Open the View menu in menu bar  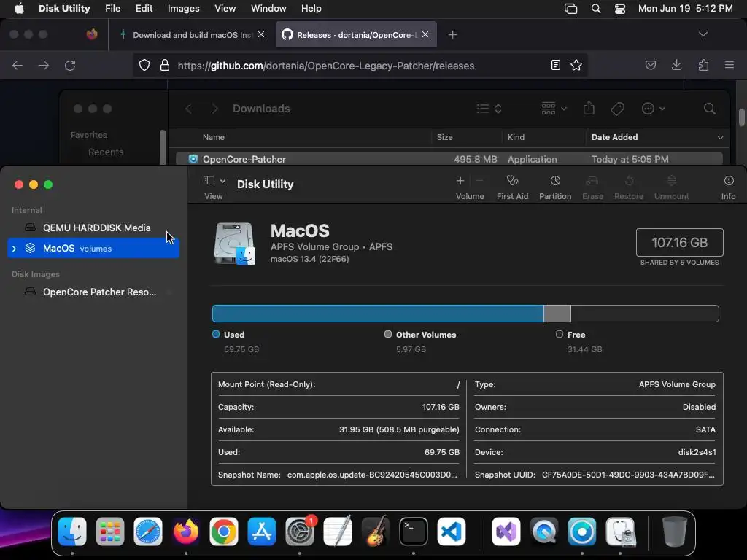coord(225,9)
